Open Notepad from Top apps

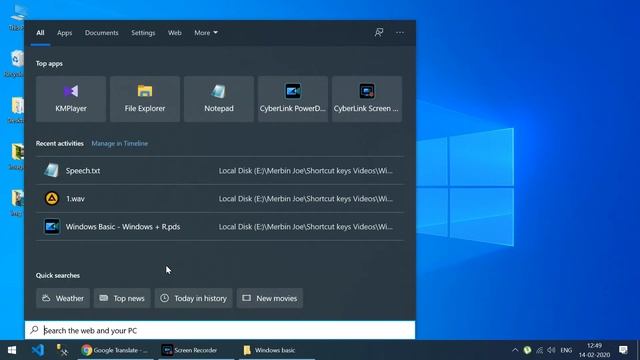219,99
